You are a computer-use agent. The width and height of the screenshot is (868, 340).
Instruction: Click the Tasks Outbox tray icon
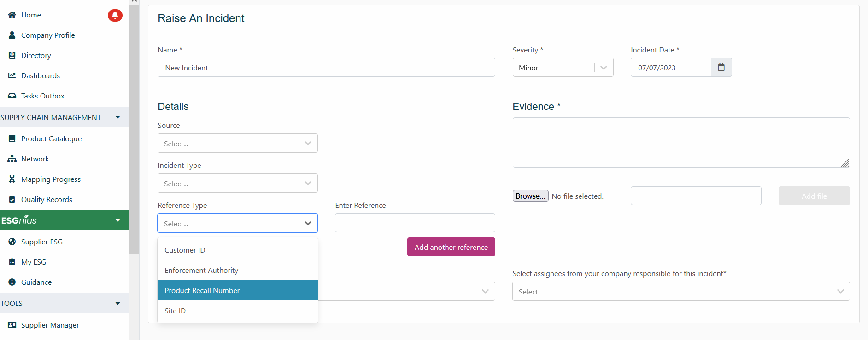12,96
